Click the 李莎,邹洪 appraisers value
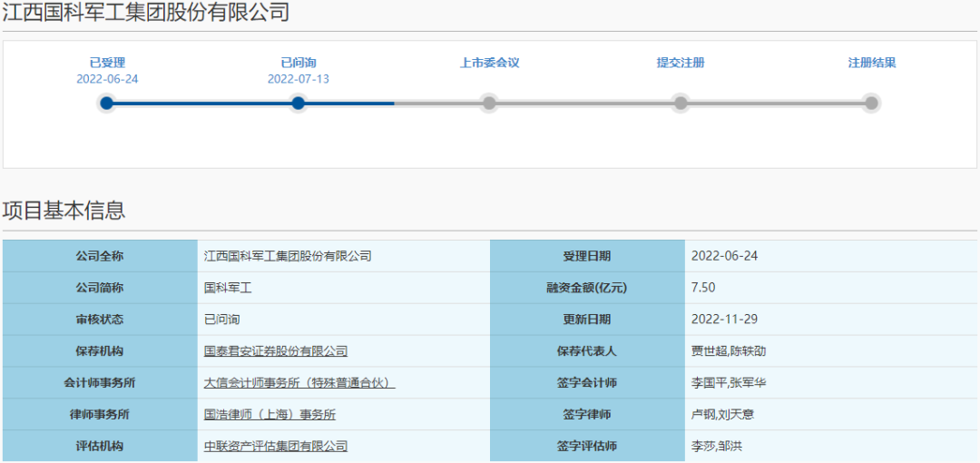 click(717, 447)
